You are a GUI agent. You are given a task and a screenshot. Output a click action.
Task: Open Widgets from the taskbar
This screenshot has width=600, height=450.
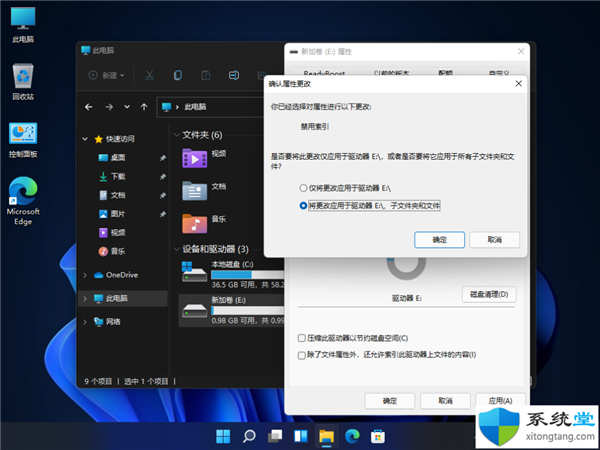pos(301,436)
